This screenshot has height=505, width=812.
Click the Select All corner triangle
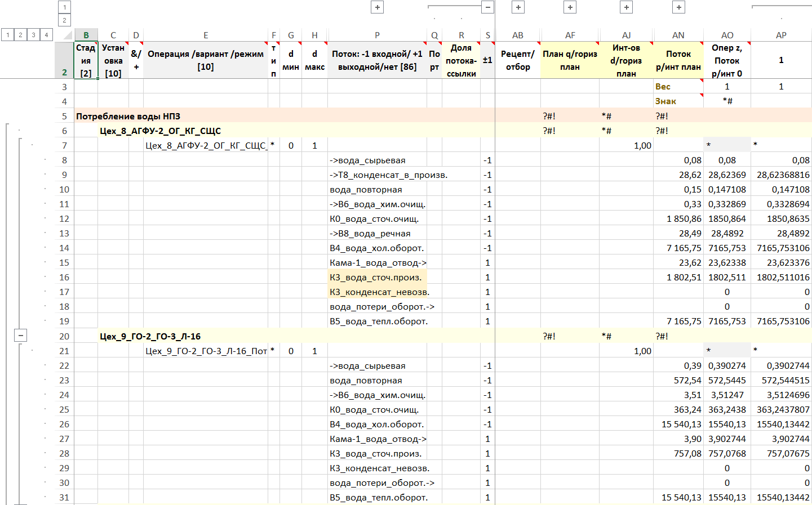point(67,35)
